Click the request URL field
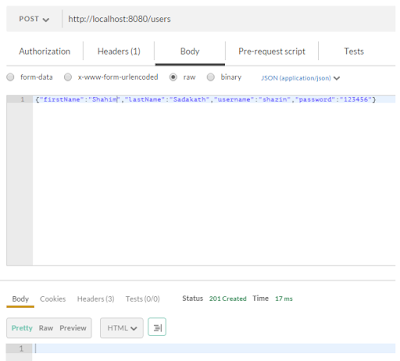This screenshot has height=361, width=400. click(x=230, y=19)
